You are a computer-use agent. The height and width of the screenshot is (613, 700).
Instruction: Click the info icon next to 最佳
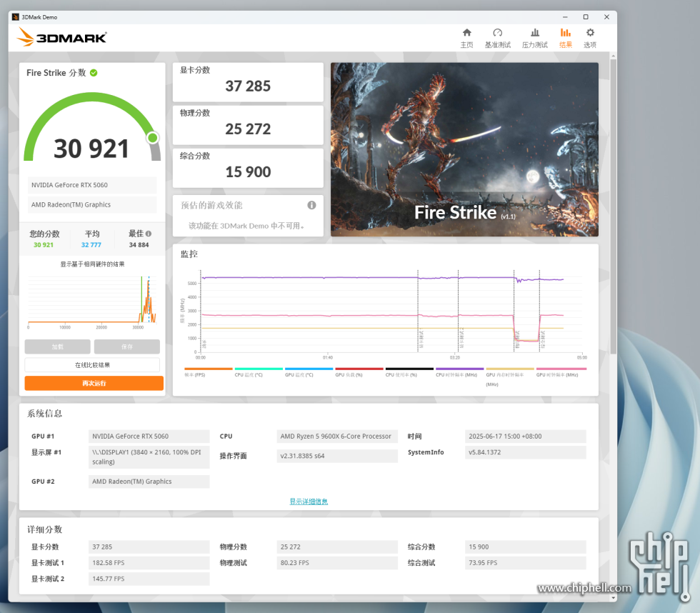(149, 234)
